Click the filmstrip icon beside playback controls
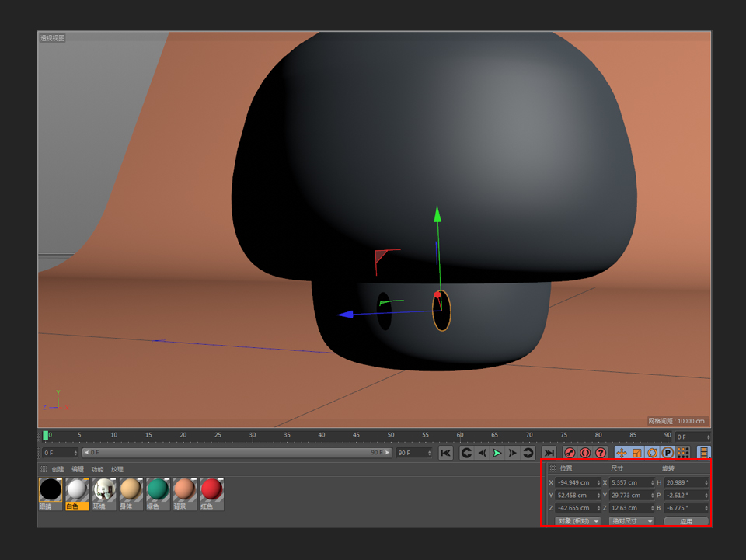Image resolution: width=746 pixels, height=560 pixels. coord(703,453)
